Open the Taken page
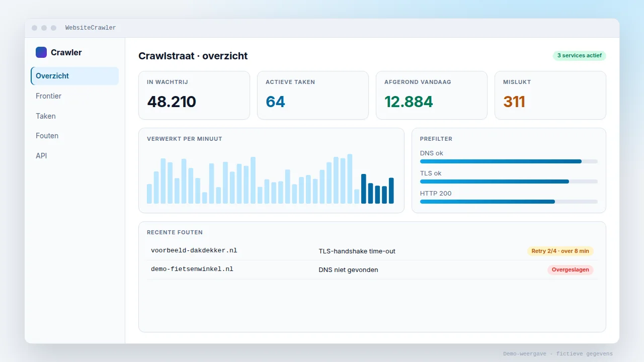The width and height of the screenshot is (644, 362). coord(74,116)
